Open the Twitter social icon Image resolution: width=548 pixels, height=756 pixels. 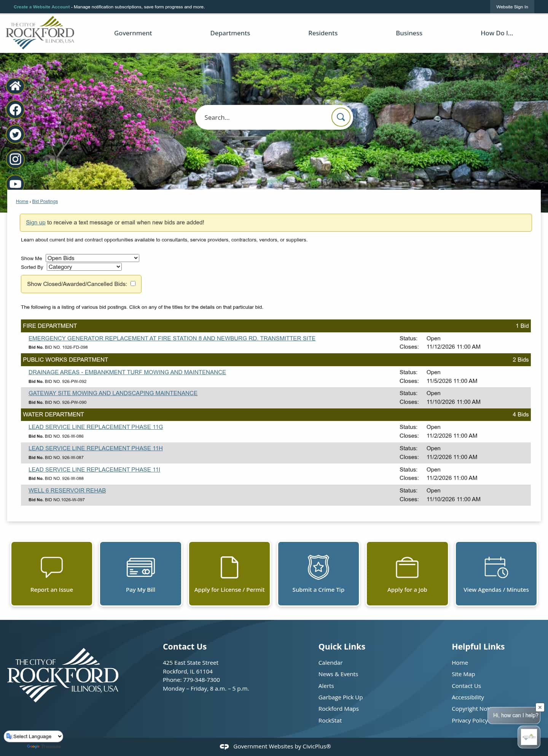pyautogui.click(x=15, y=134)
